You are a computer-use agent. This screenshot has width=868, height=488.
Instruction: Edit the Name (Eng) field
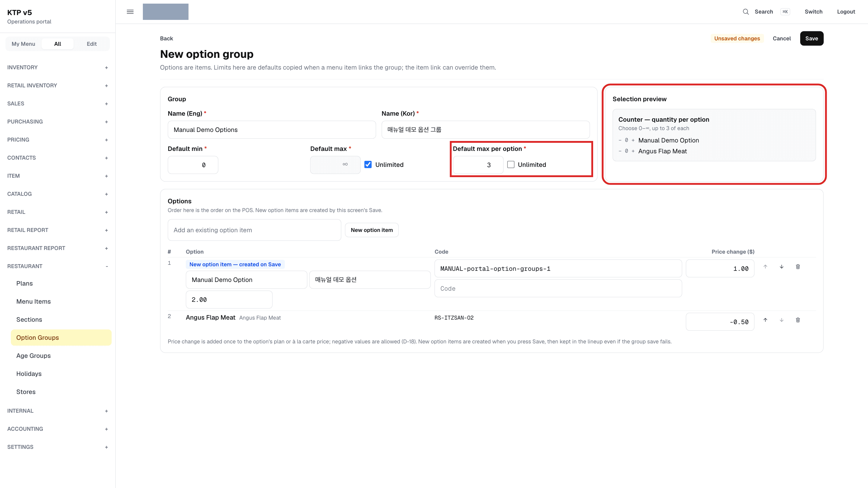click(x=272, y=130)
